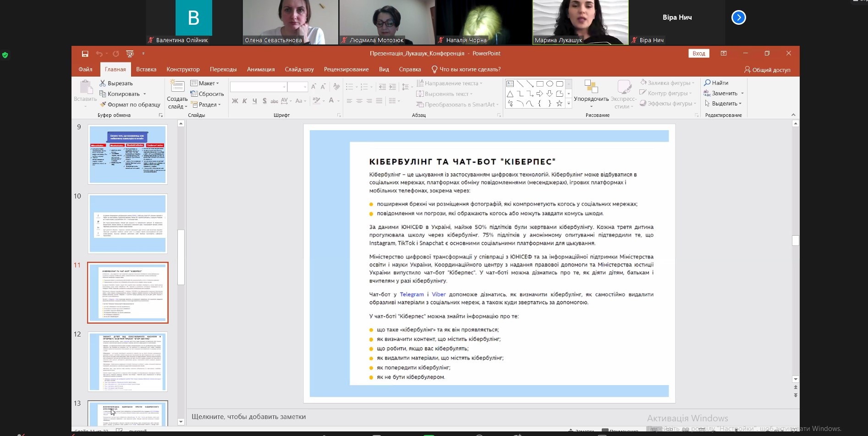Image resolution: width=868 pixels, height=436 pixels.
Task: Open the Файл menu
Action: click(x=85, y=69)
